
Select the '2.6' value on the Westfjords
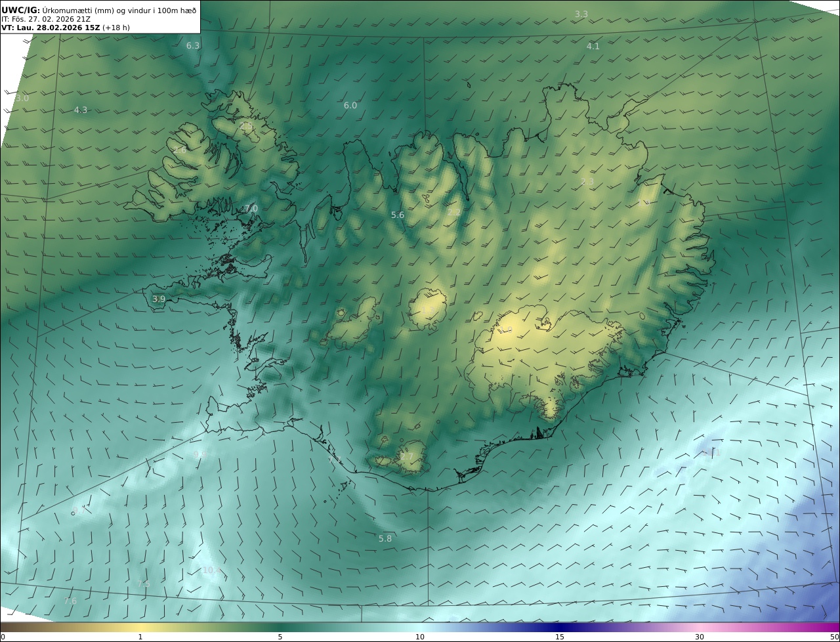click(x=180, y=150)
